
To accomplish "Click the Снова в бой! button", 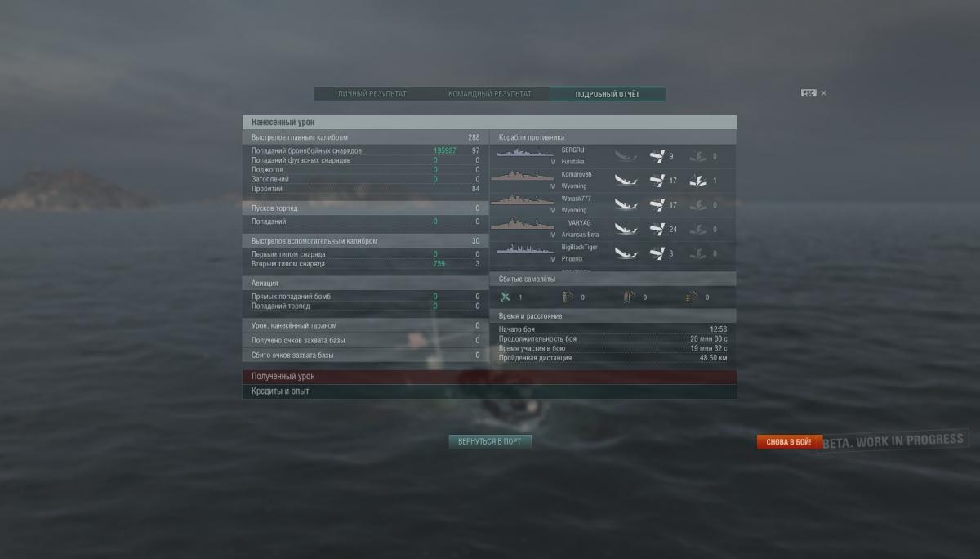I will tap(788, 442).
